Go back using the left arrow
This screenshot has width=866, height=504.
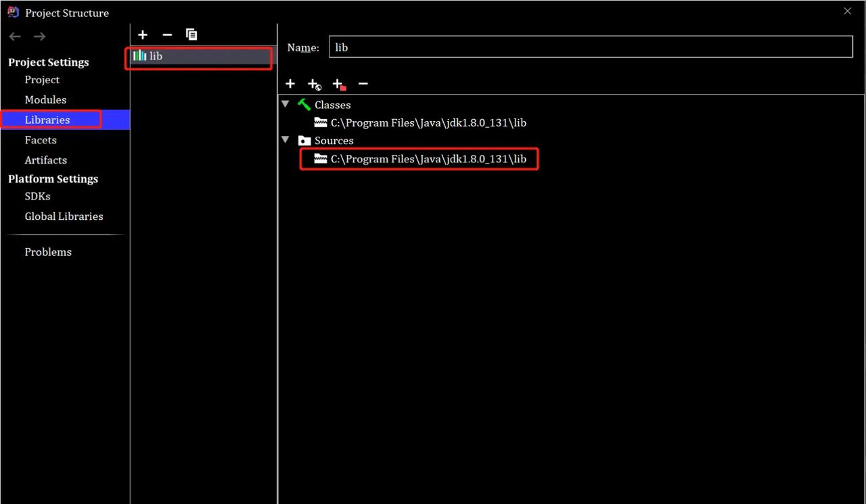(x=15, y=37)
